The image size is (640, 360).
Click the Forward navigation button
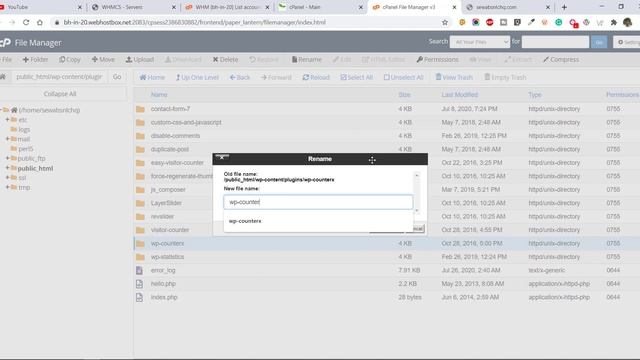pyautogui.click(x=276, y=77)
